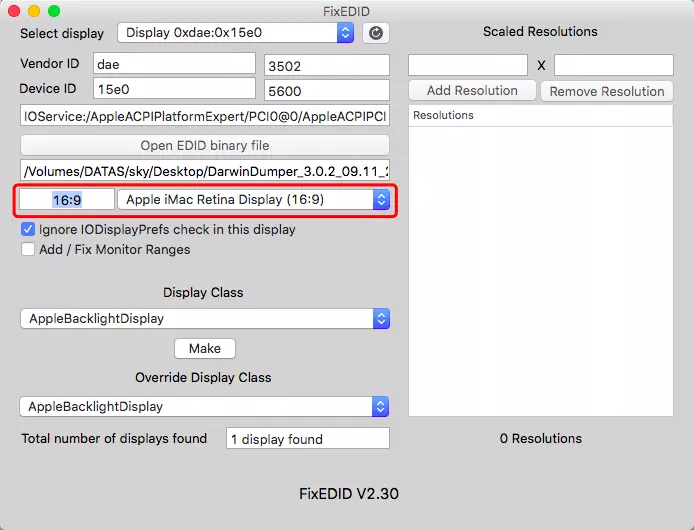Click the Scaled Resolutions heading
694x530 pixels.
540,31
